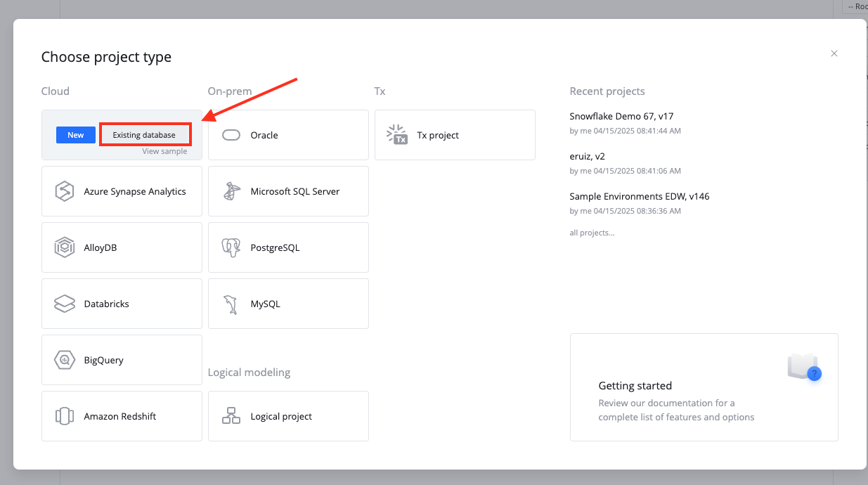The height and width of the screenshot is (485, 868).
Task: Open recent project eruiz, v2
Action: click(588, 155)
